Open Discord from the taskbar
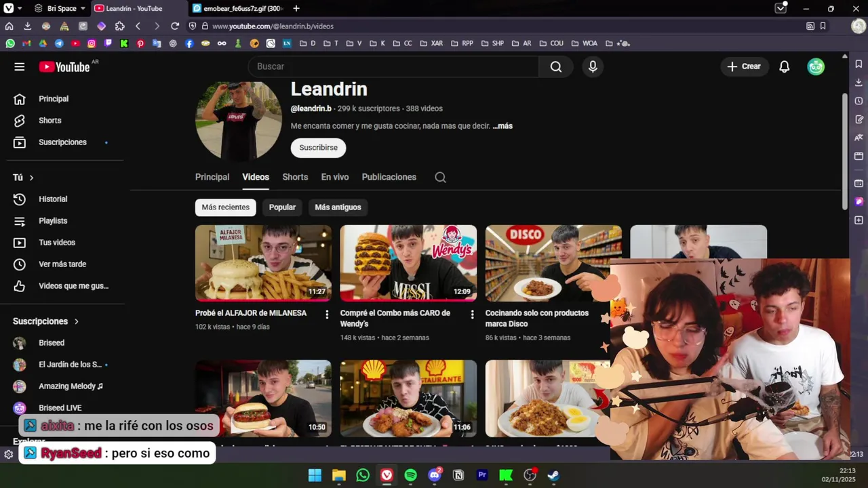 tap(435, 475)
